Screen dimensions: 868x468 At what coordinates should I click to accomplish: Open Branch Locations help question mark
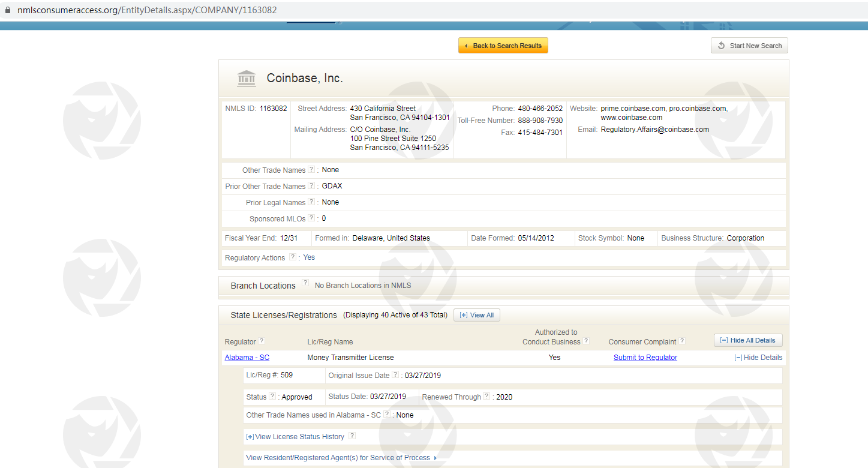(x=305, y=283)
